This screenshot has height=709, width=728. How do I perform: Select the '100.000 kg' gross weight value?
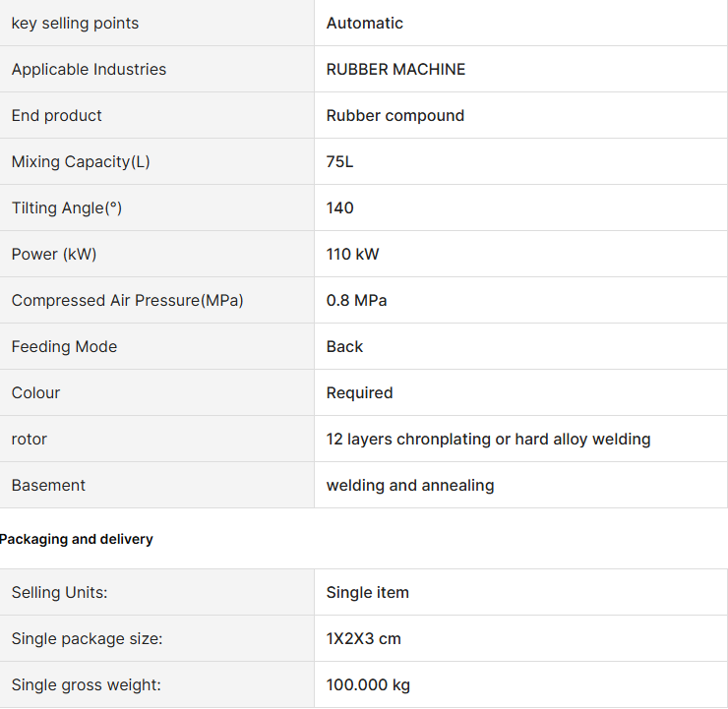[368, 684]
